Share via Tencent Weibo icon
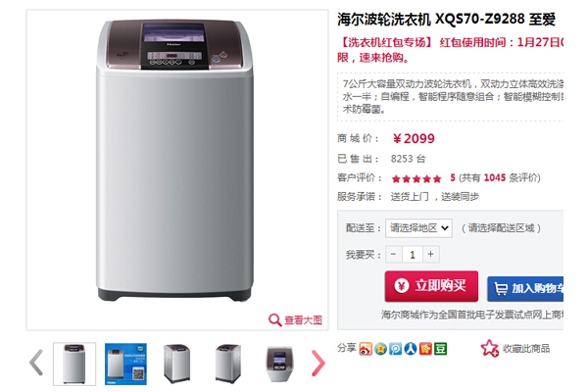Image resolution: width=588 pixels, height=392 pixels. tap(396, 349)
